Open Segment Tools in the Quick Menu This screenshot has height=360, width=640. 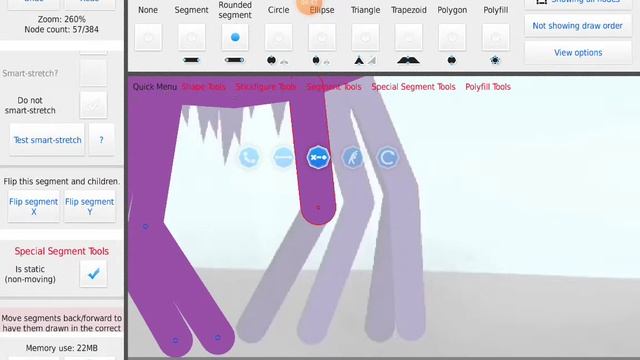click(x=334, y=87)
